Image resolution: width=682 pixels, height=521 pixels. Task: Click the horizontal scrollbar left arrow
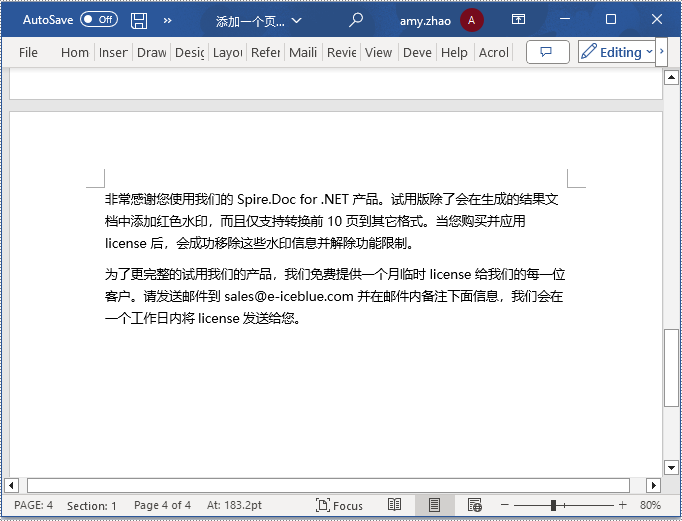(11, 485)
